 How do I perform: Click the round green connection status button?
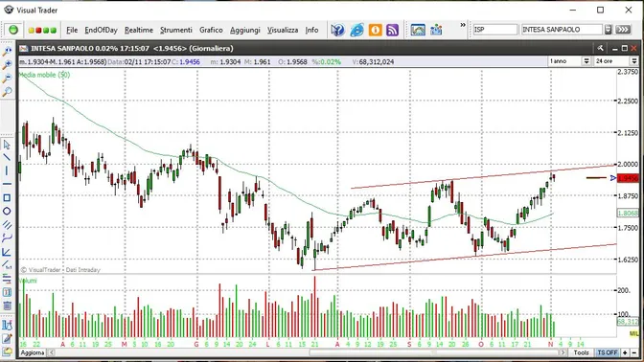pos(13,30)
